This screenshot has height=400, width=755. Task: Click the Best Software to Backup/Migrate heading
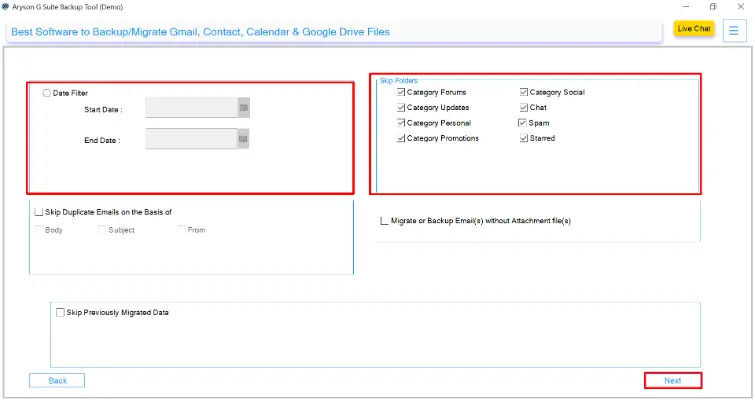click(x=200, y=32)
